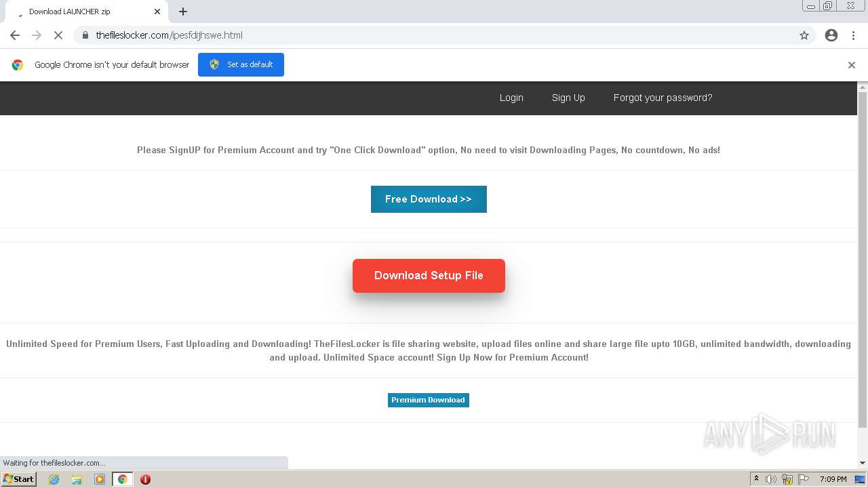This screenshot has width=868, height=488.
Task: Open the Chrome three-dot menu
Action: point(853,35)
